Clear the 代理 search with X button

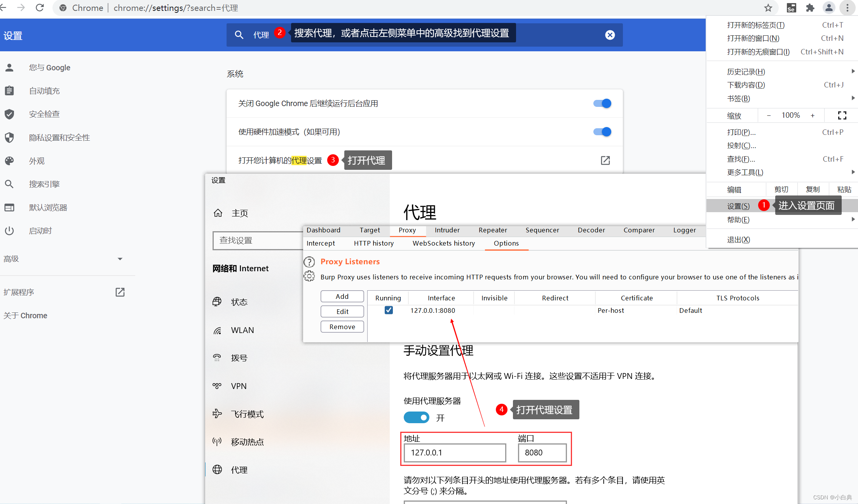pos(610,35)
